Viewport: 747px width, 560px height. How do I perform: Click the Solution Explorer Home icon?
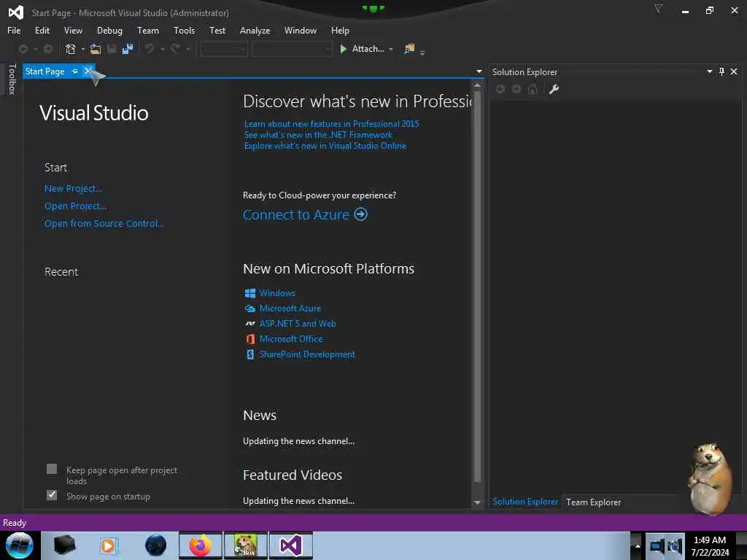pyautogui.click(x=533, y=89)
